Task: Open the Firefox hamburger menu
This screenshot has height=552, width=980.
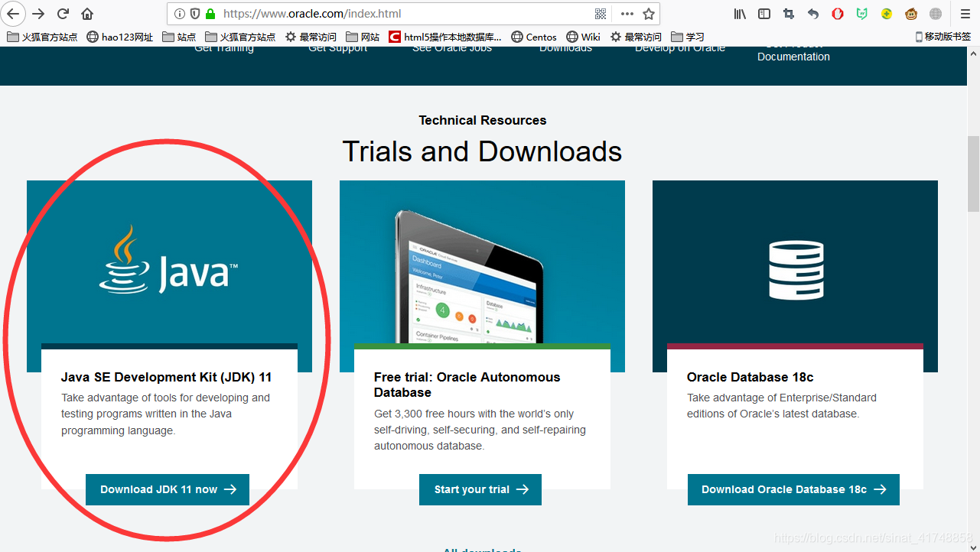Action: point(965,14)
